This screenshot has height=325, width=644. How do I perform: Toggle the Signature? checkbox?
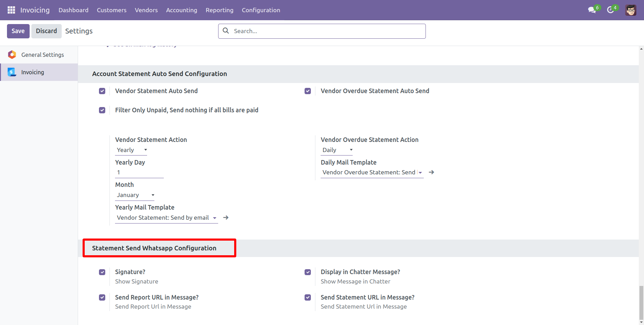[102, 272]
